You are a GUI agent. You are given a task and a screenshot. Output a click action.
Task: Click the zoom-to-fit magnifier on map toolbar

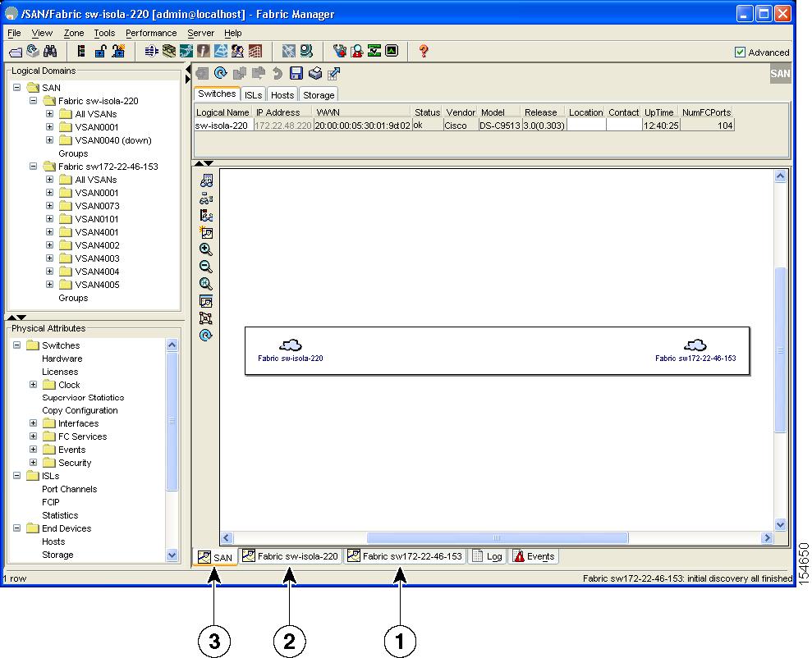point(205,284)
